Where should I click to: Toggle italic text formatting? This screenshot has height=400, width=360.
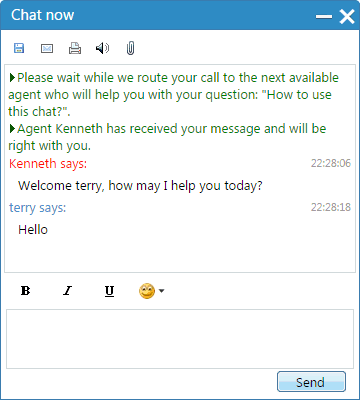tap(67, 291)
